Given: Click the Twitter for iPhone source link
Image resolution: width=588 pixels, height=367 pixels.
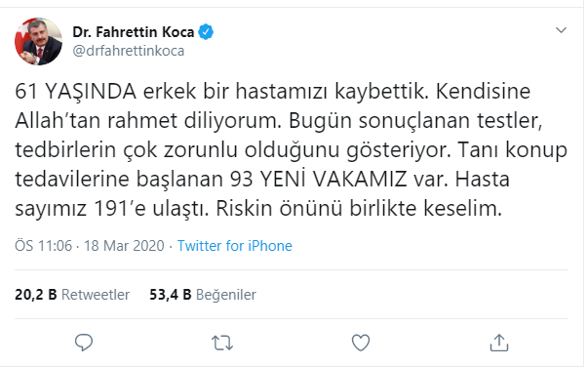Looking at the screenshot, I should coord(234,246).
